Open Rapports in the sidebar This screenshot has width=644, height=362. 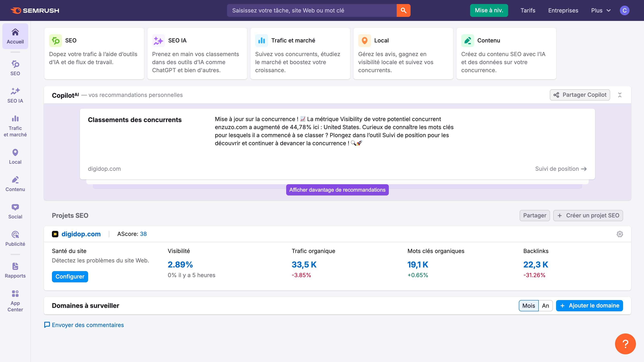click(x=15, y=270)
